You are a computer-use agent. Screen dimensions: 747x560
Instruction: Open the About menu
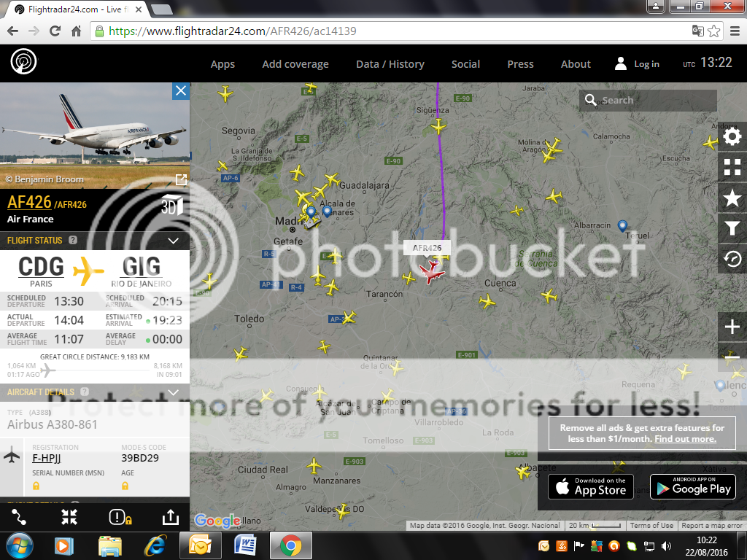pyautogui.click(x=576, y=64)
